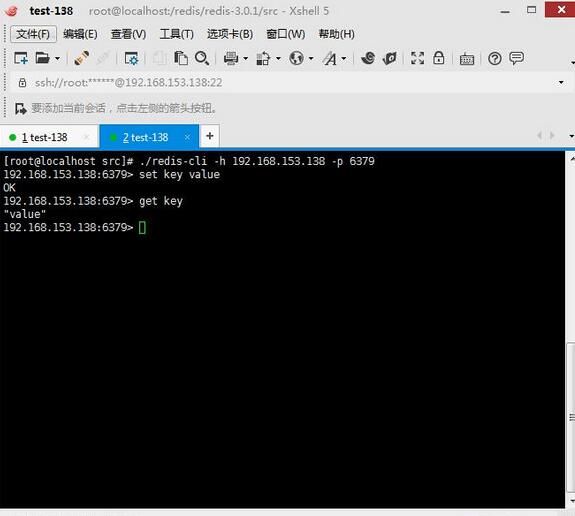
Task: Open the 文件(F) menu
Action: pos(33,34)
